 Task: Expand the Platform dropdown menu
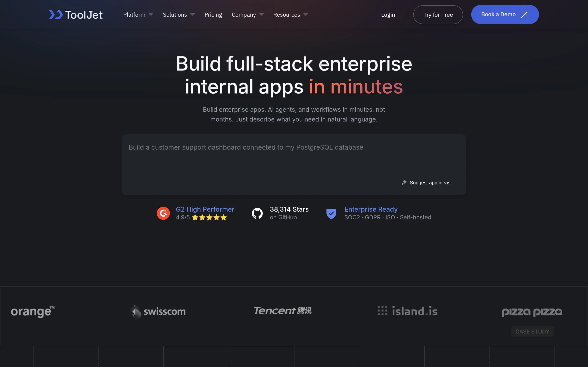click(138, 15)
